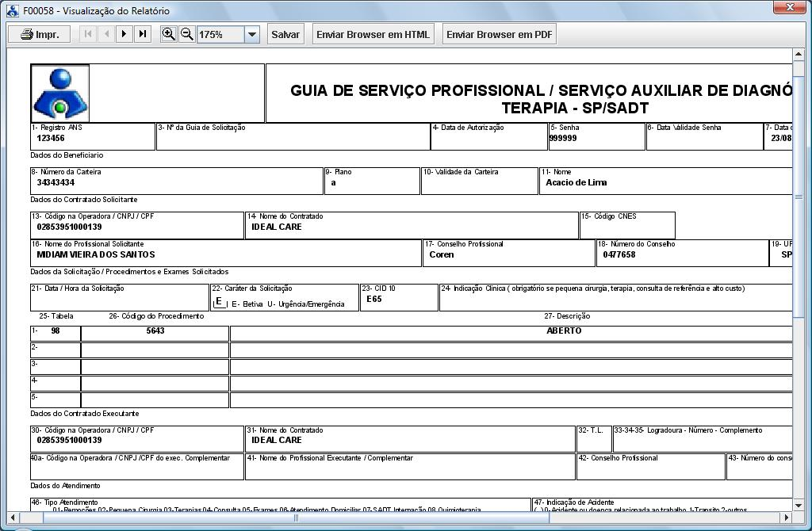Click the Impr. print button
This screenshot has width=812, height=531.
click(x=40, y=34)
